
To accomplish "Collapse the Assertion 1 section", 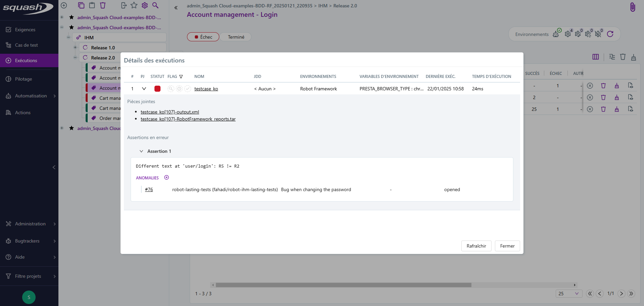I will click(141, 151).
